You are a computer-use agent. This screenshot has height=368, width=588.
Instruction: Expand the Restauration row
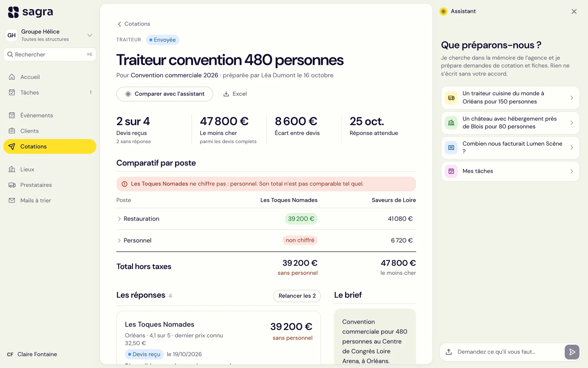coord(119,219)
